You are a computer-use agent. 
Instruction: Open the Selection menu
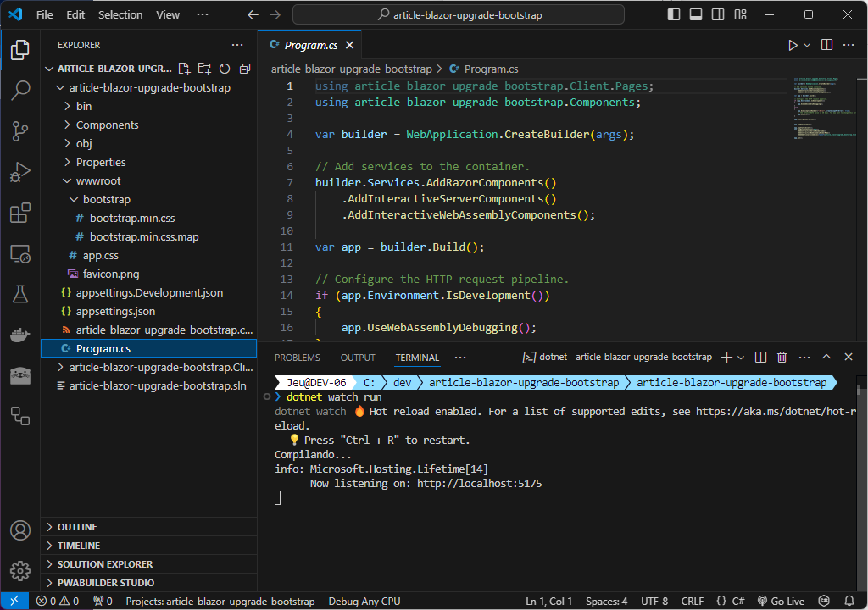(x=120, y=15)
